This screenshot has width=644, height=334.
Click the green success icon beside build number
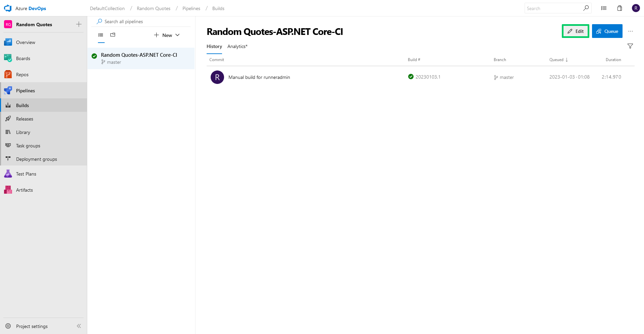pos(411,77)
